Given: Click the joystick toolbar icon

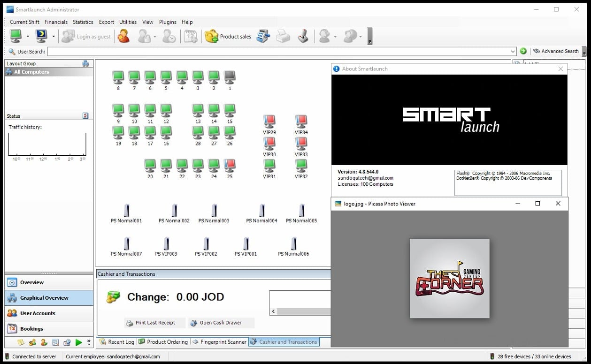Looking at the screenshot, I should 303,36.
